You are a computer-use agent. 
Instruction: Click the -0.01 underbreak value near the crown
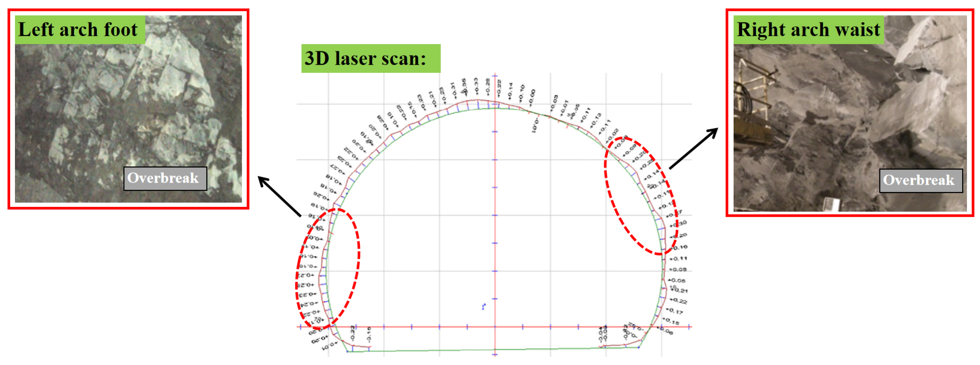[535, 125]
